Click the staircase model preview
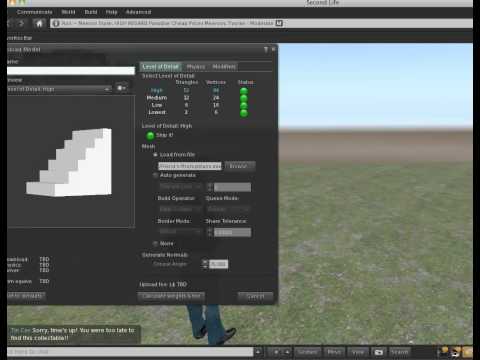This screenshot has height=360, width=480. tap(69, 162)
